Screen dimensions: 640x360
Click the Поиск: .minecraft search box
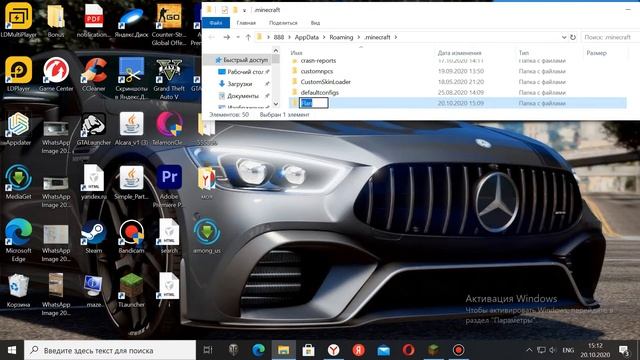[x=610, y=37]
